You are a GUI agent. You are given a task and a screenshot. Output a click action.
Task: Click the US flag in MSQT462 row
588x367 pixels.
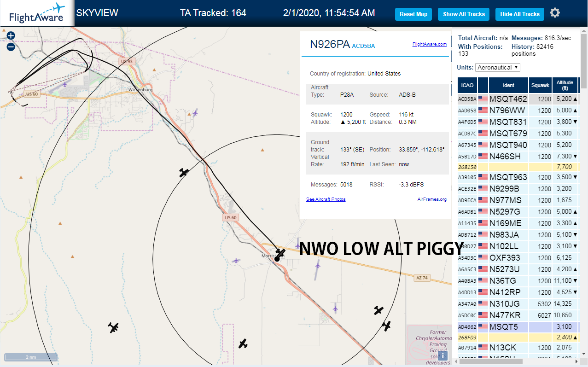[483, 99]
